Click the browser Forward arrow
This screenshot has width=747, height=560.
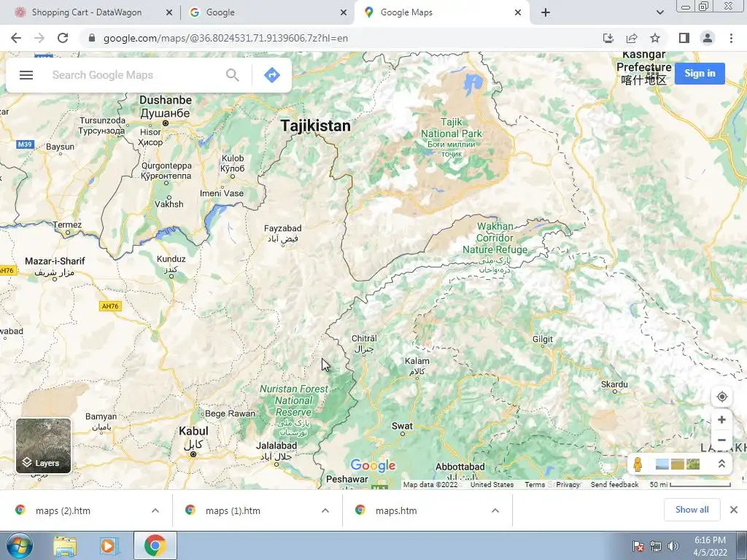click(39, 38)
